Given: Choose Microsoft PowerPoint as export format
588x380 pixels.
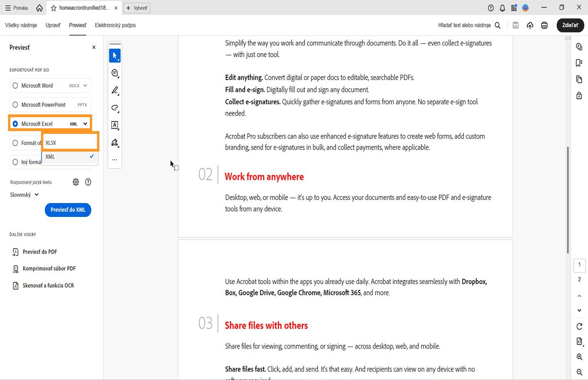Looking at the screenshot, I should point(15,105).
